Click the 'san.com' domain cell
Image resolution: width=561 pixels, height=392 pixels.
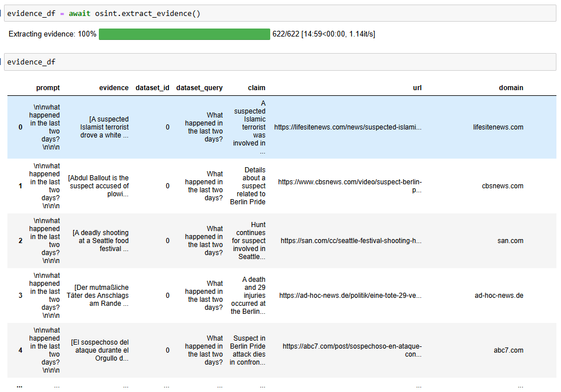(x=510, y=241)
